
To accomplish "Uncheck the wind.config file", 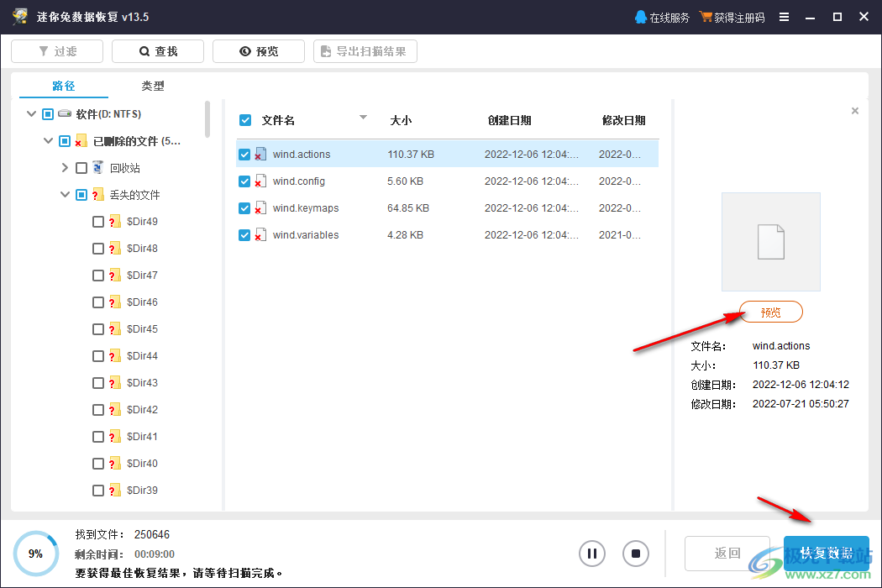I will (x=245, y=181).
